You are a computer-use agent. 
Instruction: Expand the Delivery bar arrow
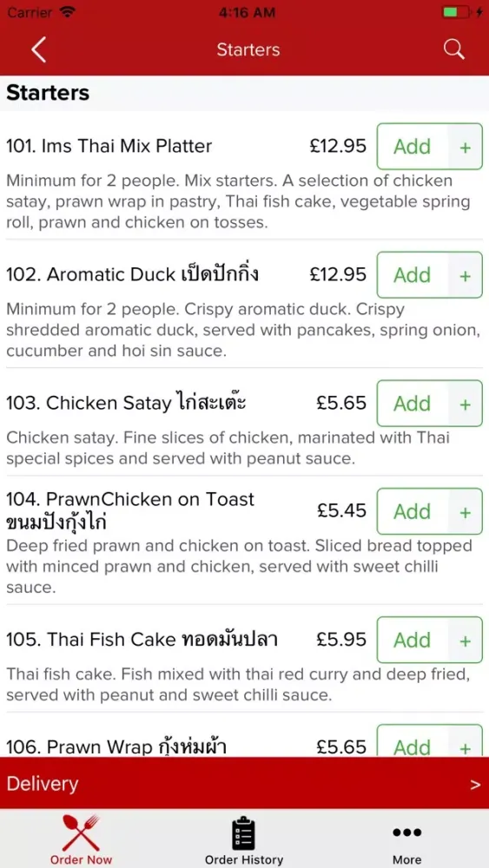tap(475, 784)
